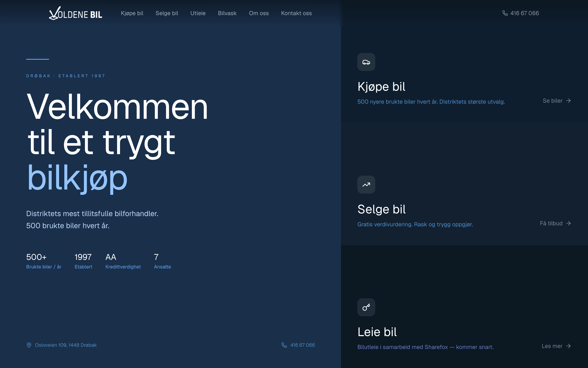Click the Kjøpe bil card heading
This screenshot has width=588, height=368.
(381, 87)
